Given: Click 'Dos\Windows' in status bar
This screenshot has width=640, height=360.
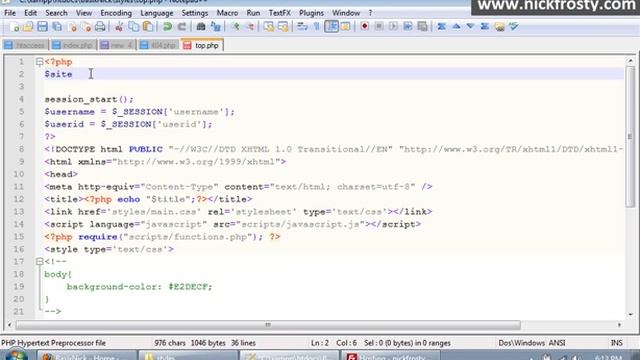Looking at the screenshot, I should pyautogui.click(x=522, y=343).
